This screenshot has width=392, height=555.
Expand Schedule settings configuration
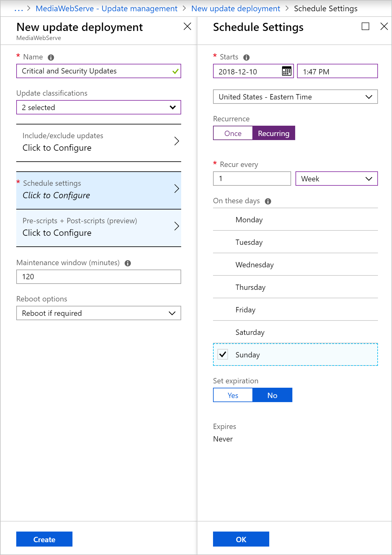(x=99, y=190)
